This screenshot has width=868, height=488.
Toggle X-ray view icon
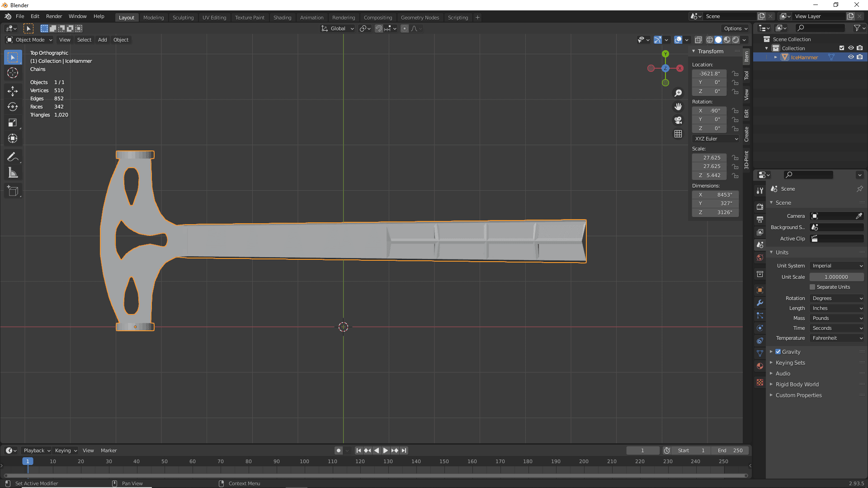tap(698, 40)
